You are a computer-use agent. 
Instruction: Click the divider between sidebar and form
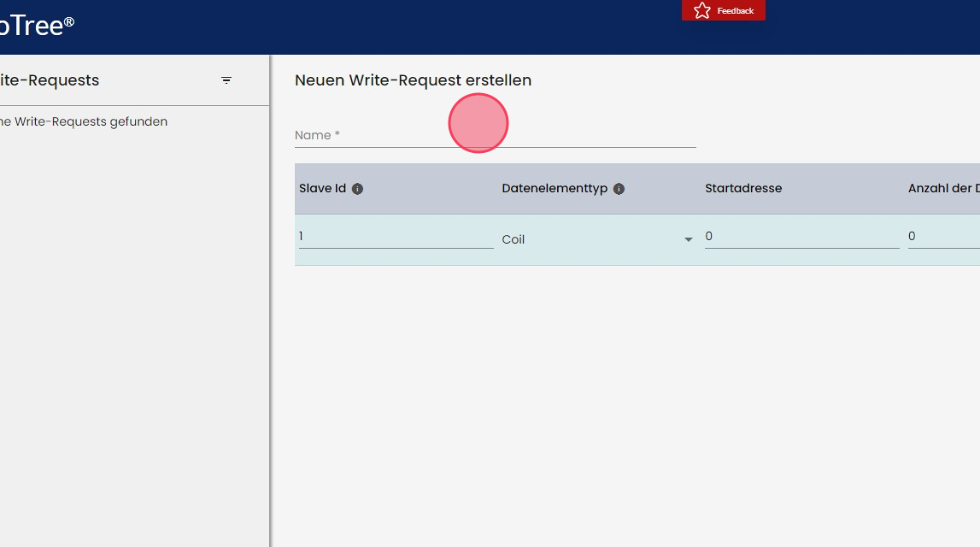pos(270,299)
